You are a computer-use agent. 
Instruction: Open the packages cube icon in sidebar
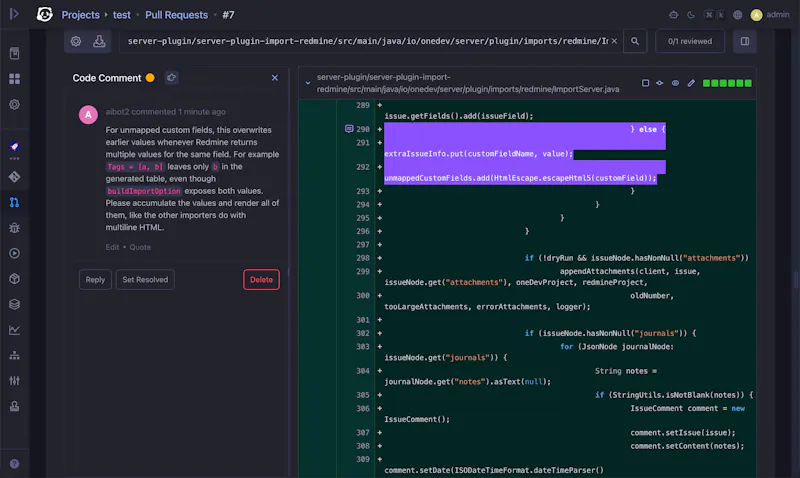(x=14, y=279)
